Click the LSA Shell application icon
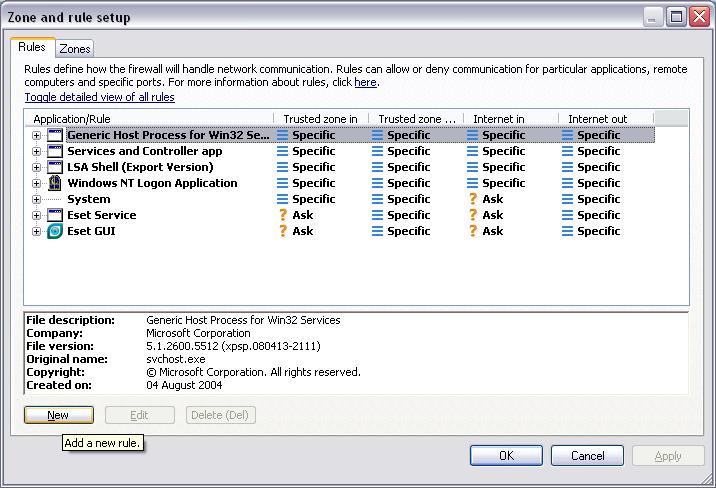The height and width of the screenshot is (488, 716). click(x=55, y=167)
